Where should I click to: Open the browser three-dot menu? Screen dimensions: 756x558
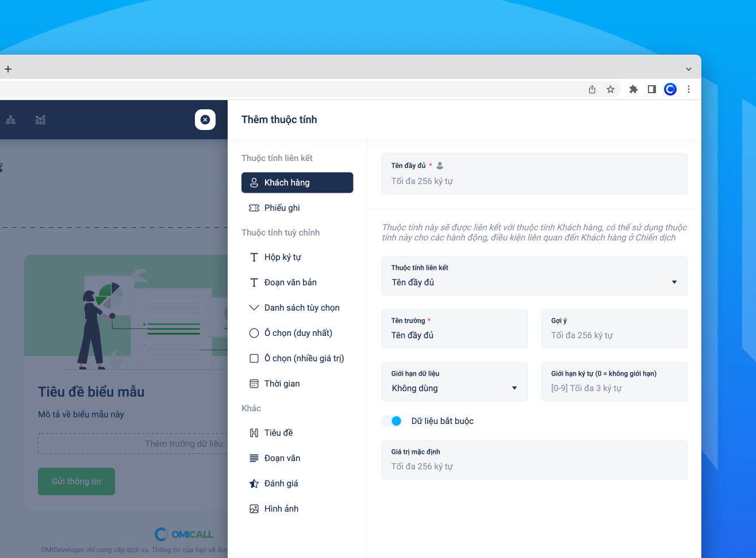coord(689,89)
